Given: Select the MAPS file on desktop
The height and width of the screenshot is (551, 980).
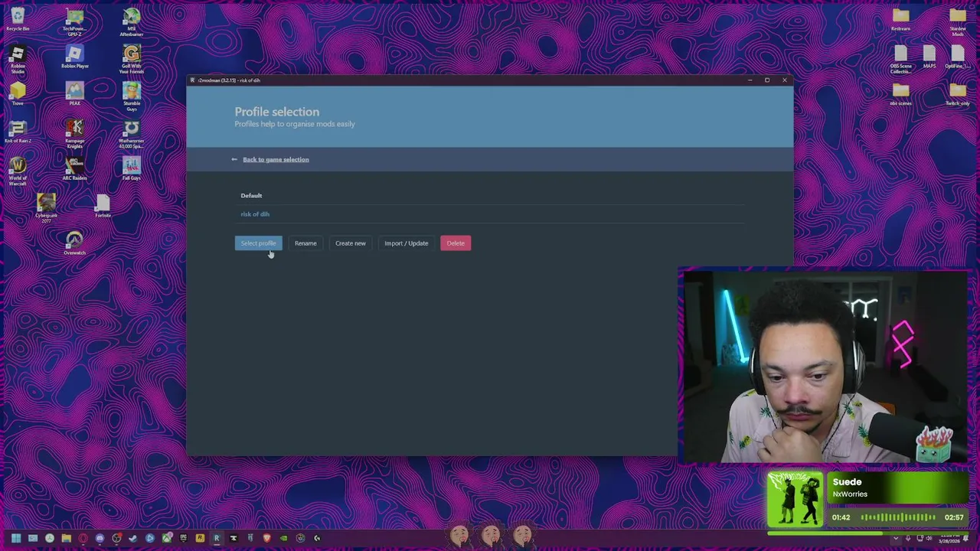Looking at the screenshot, I should point(929,57).
